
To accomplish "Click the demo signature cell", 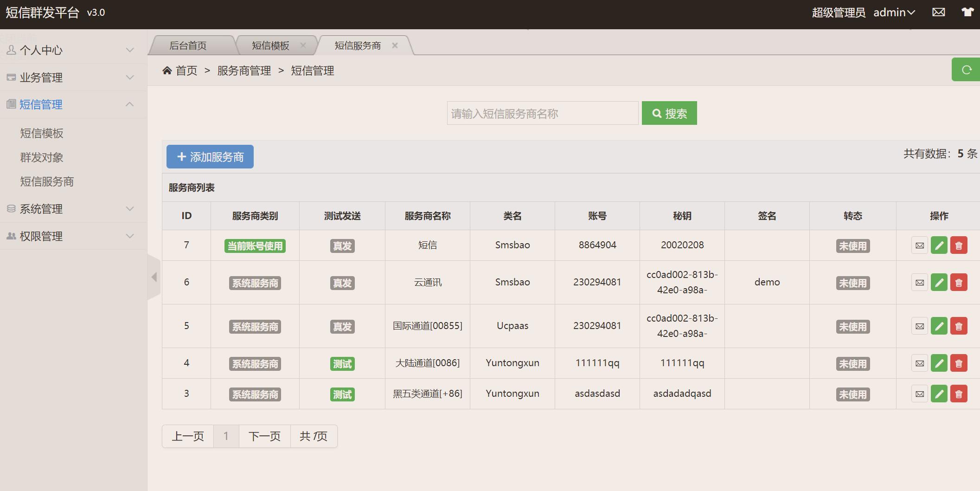I will click(x=767, y=282).
